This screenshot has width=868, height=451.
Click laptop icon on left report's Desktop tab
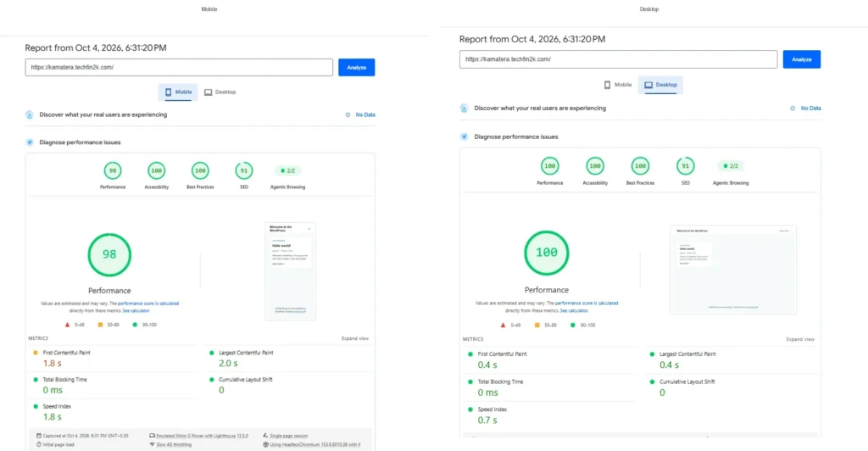click(209, 92)
